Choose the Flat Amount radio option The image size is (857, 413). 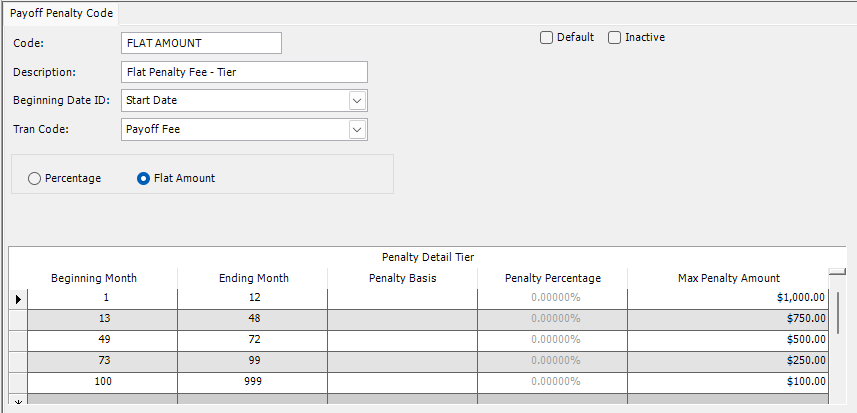click(x=143, y=179)
